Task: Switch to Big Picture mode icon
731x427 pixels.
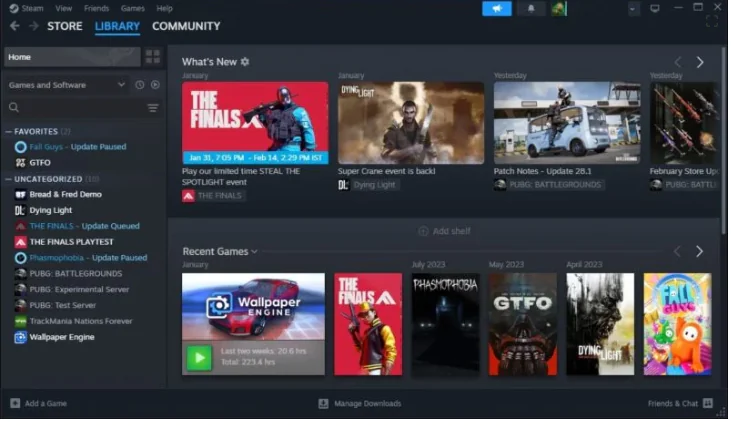Action: point(655,8)
